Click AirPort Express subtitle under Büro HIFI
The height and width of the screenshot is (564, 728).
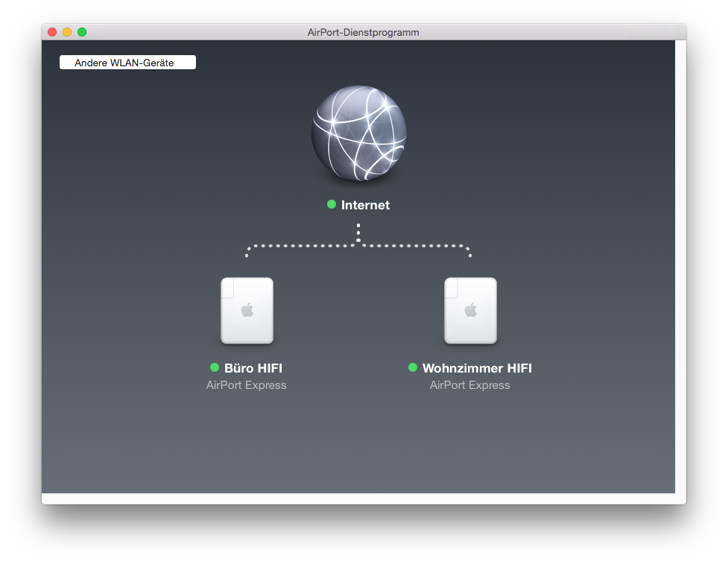click(247, 385)
